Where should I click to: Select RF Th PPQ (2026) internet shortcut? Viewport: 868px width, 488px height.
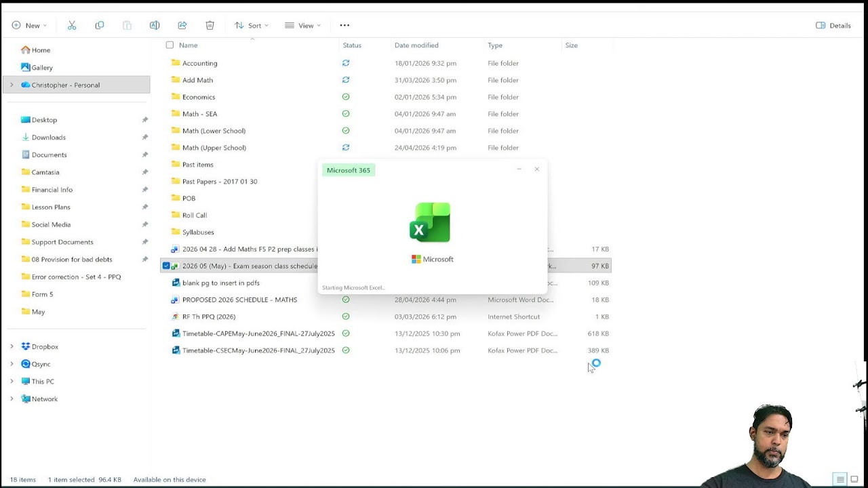pos(209,317)
